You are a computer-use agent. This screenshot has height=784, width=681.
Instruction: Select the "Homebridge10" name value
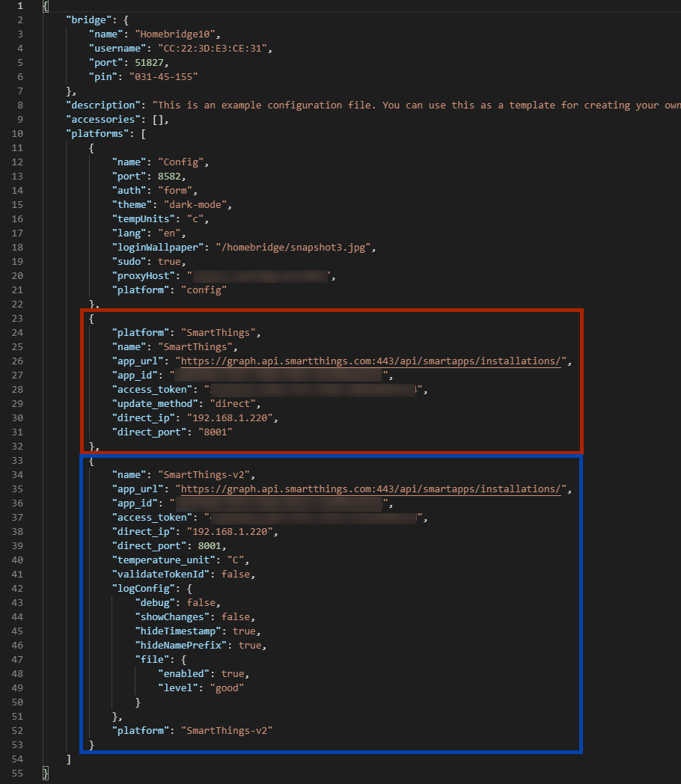176,34
